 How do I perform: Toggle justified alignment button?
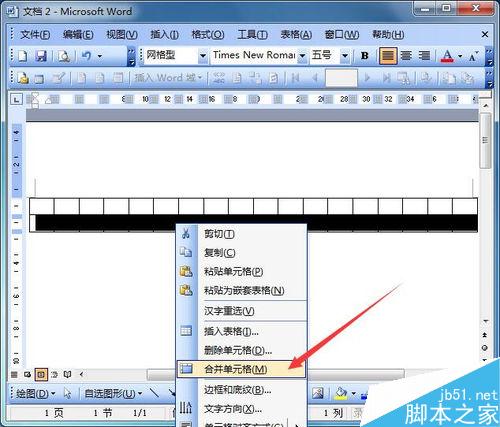click(x=388, y=56)
